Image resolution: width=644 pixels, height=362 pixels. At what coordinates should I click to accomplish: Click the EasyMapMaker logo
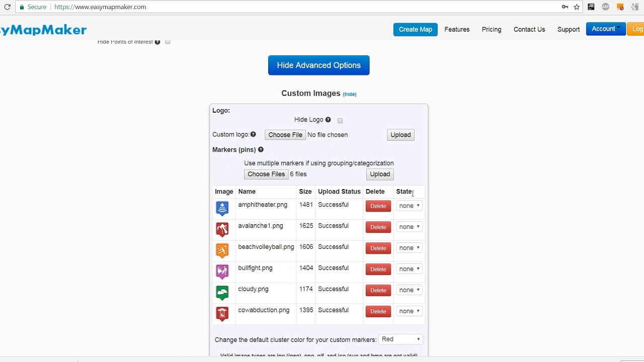43,30
